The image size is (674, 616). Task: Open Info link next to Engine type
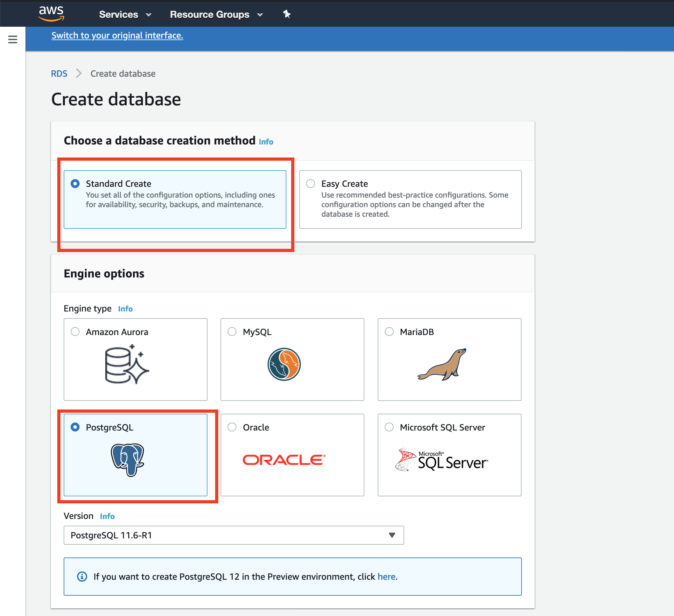pyautogui.click(x=125, y=309)
